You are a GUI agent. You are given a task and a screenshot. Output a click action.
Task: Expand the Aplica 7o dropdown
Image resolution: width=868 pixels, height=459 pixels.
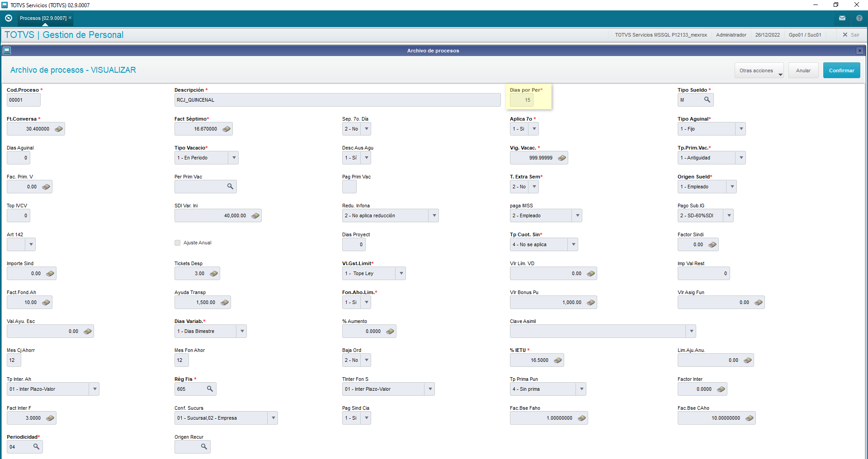[534, 129]
